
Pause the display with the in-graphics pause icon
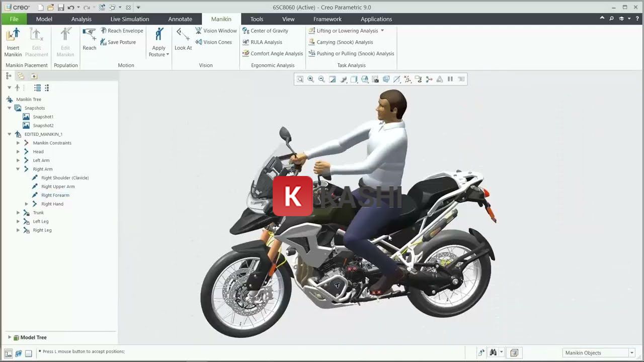point(449,79)
